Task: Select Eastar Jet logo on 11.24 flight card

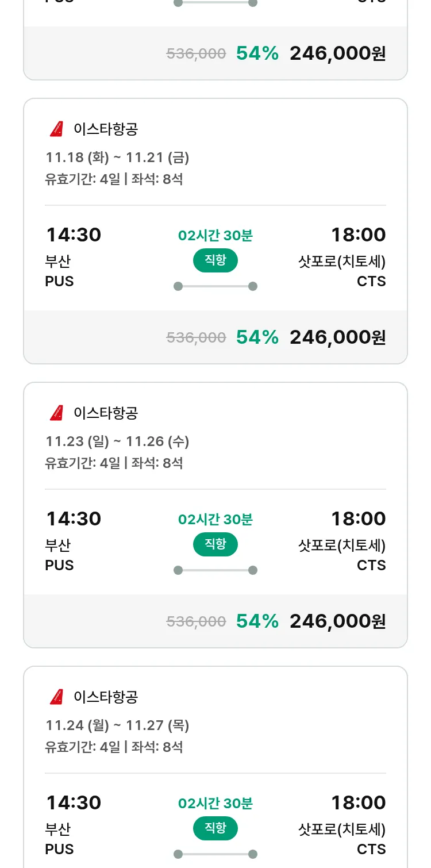Action: (56, 697)
